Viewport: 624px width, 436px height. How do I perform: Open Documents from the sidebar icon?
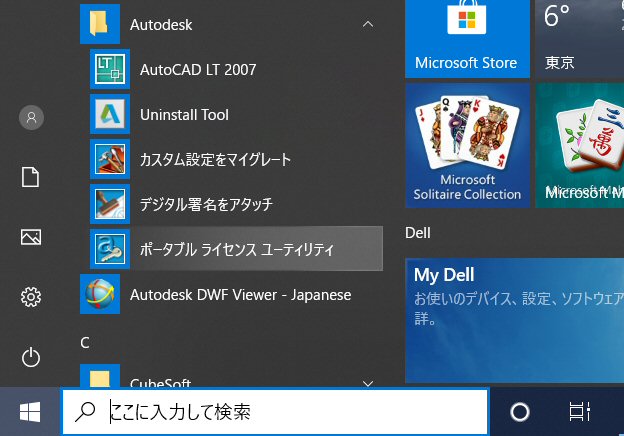tap(31, 177)
